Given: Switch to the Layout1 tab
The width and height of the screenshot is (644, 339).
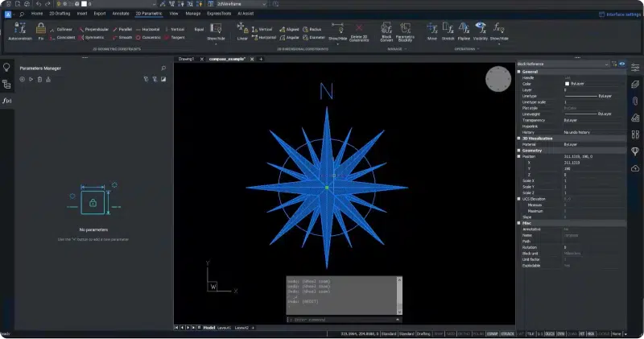Looking at the screenshot, I should (x=224, y=328).
